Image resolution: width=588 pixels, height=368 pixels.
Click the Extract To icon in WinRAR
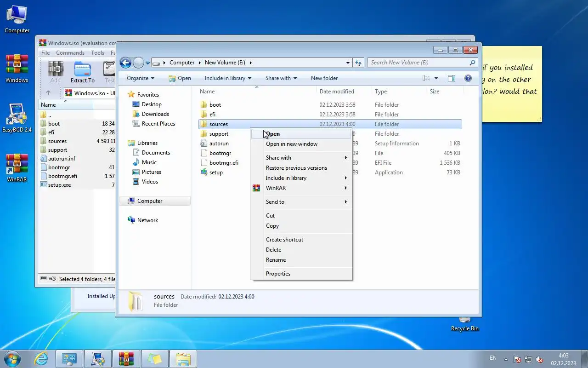pos(83,72)
